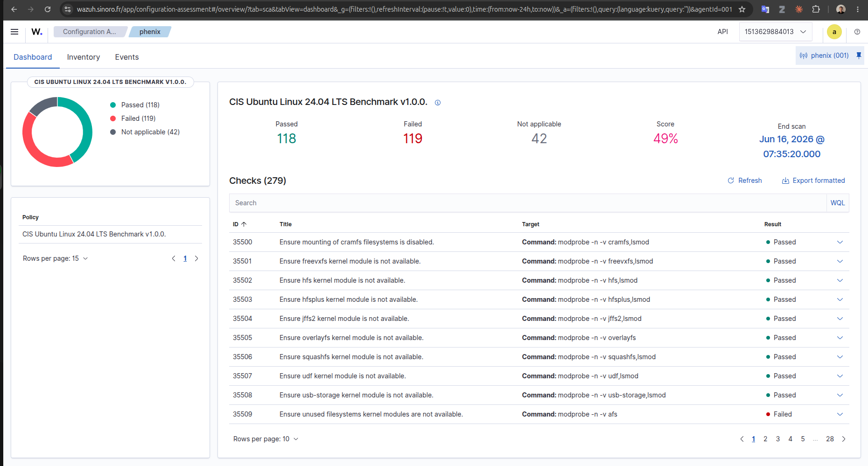Viewport: 868px width, 466px height.
Task: Click 'Ensure mounting of cramfs filesystems is disabled.'
Action: pyautogui.click(x=357, y=242)
